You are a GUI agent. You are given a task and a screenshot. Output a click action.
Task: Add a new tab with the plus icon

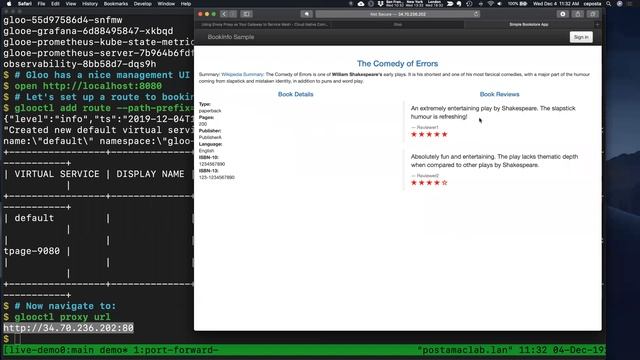click(598, 24)
